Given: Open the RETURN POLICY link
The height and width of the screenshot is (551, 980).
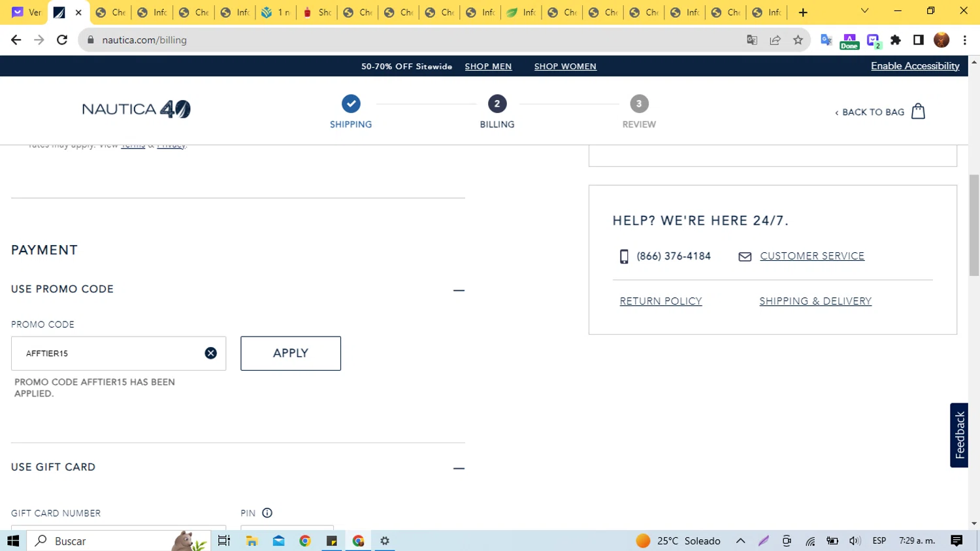Looking at the screenshot, I should tap(661, 301).
